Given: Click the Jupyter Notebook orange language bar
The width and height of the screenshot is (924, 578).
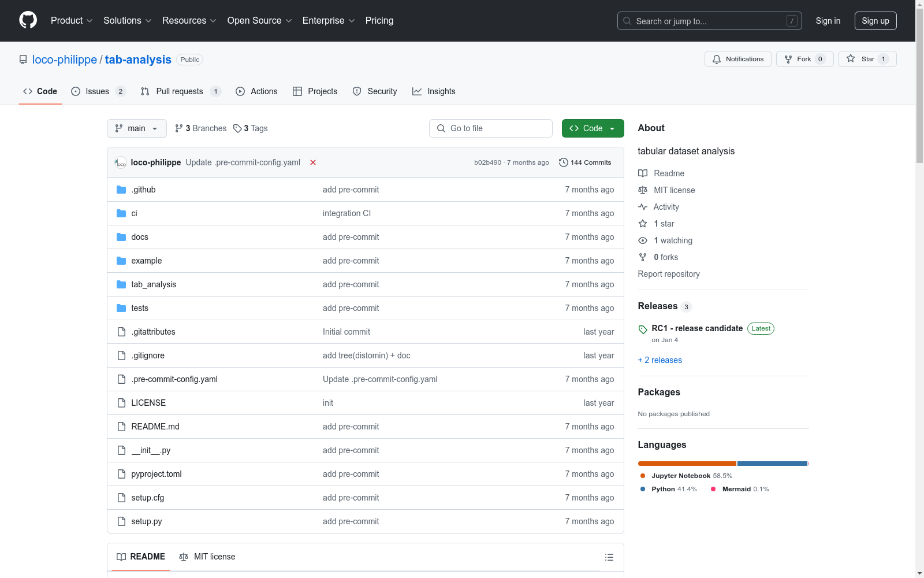Looking at the screenshot, I should pos(687,464).
